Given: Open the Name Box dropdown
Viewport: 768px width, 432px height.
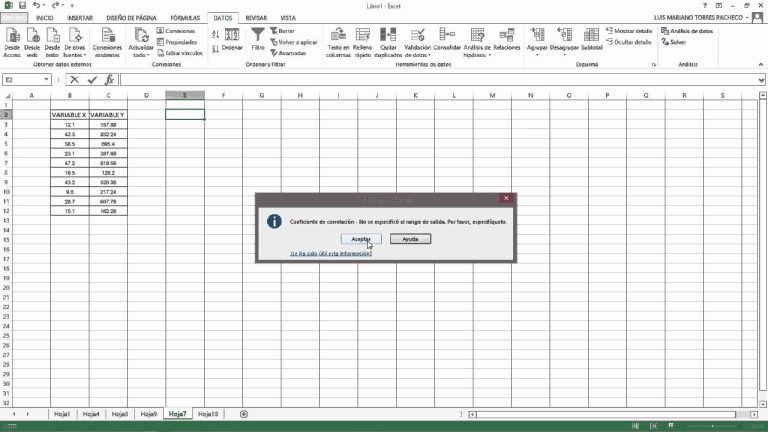Looking at the screenshot, I should (x=46, y=79).
